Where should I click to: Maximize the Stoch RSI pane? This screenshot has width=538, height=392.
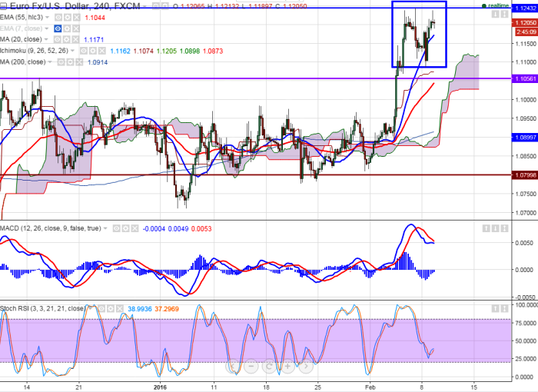pyautogui.click(x=504, y=308)
